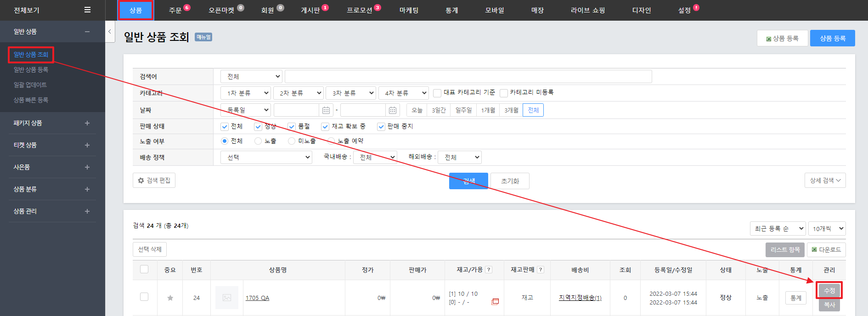This screenshot has height=316, width=868.
Task: Collapse the sidebar with the left chevron
Action: point(110,32)
